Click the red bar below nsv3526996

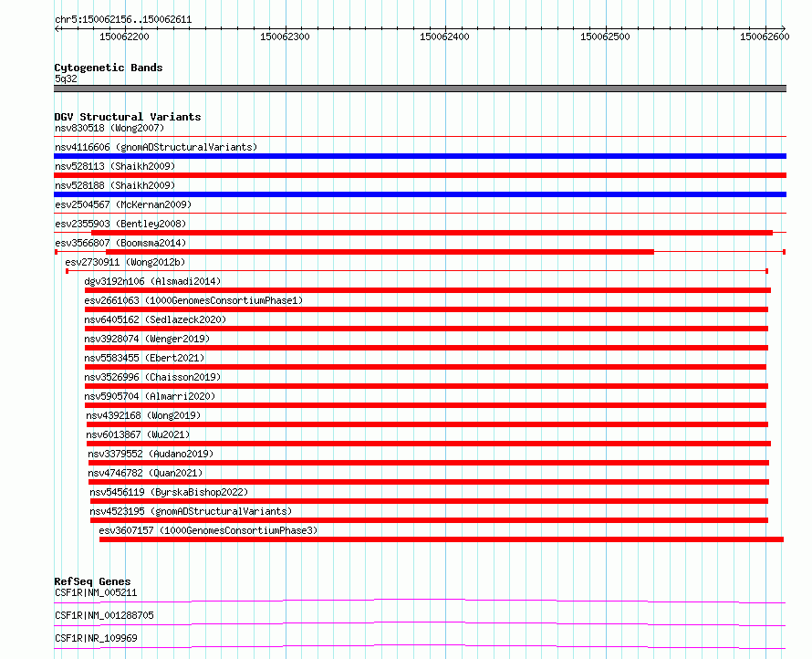coord(426,386)
